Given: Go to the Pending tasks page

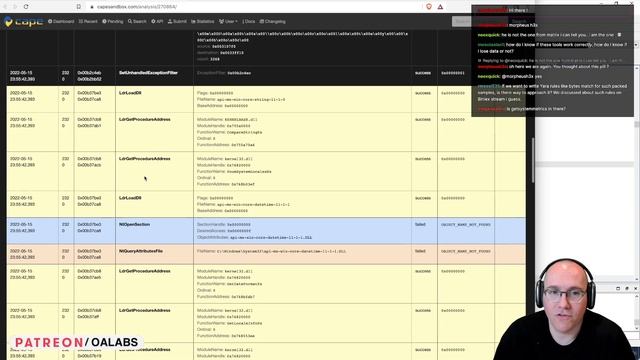Looking at the screenshot, I should [x=113, y=22].
